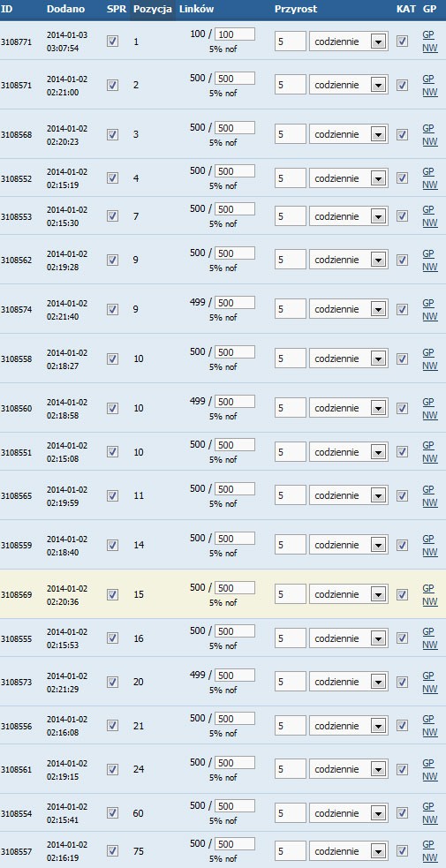This screenshot has width=446, height=868.
Task: Open NW link for ID 3108560
Action: tap(429, 415)
